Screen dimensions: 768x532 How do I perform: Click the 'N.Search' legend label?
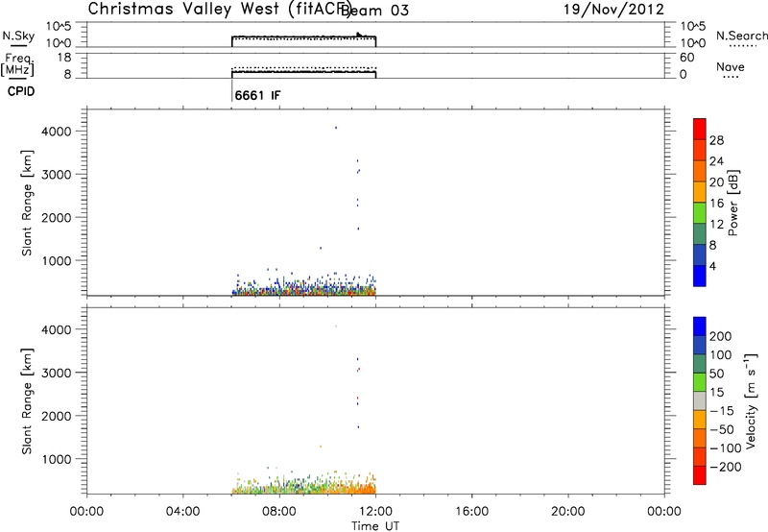[742, 36]
